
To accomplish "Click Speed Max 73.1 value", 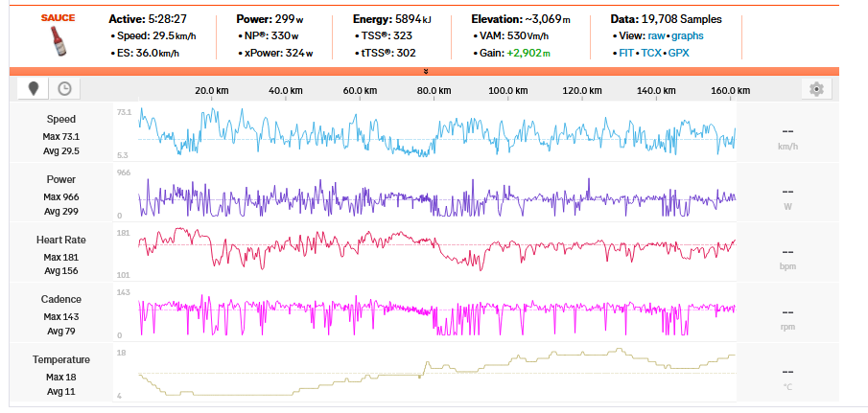I will click(61, 137).
